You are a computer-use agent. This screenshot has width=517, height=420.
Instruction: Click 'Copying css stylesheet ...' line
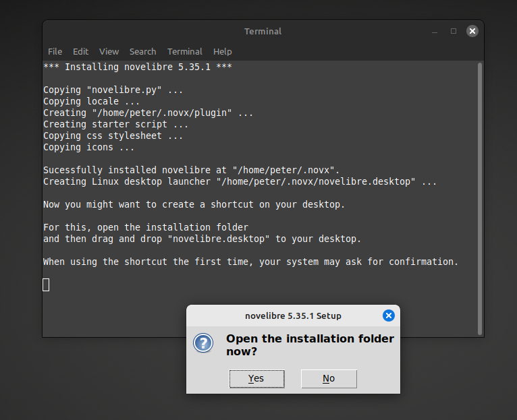pos(113,136)
